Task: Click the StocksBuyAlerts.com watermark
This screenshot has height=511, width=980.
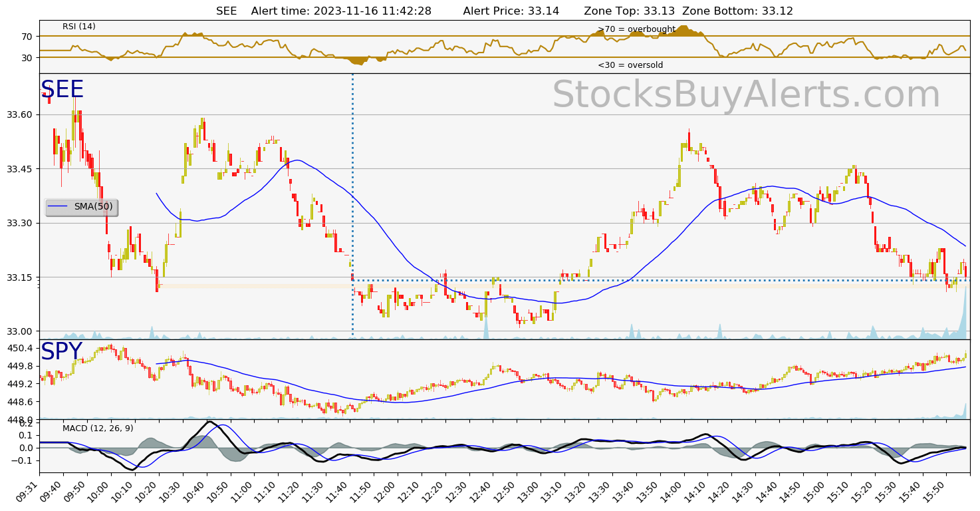Action: [x=746, y=95]
